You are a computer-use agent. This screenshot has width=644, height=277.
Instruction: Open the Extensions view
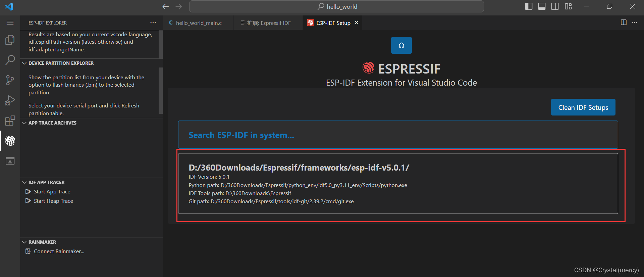10,121
